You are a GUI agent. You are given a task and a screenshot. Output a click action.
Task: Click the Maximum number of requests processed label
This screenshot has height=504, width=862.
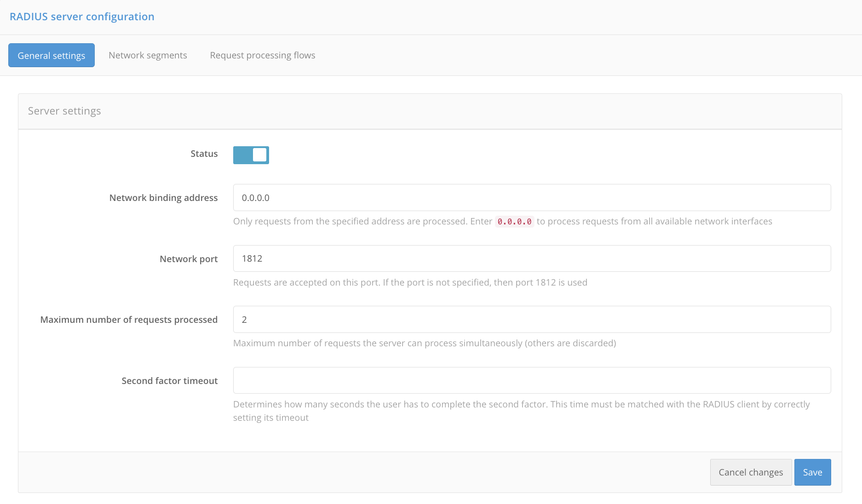pyautogui.click(x=129, y=320)
